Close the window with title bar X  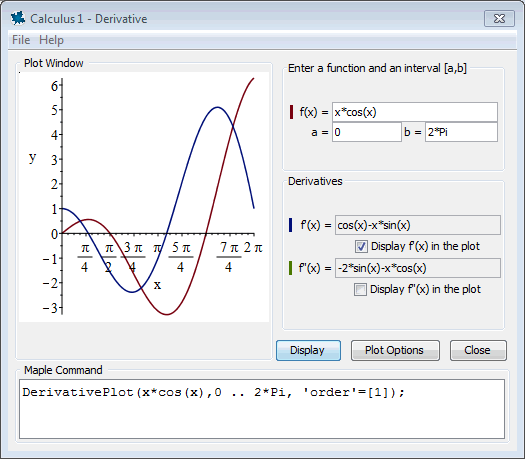point(499,18)
